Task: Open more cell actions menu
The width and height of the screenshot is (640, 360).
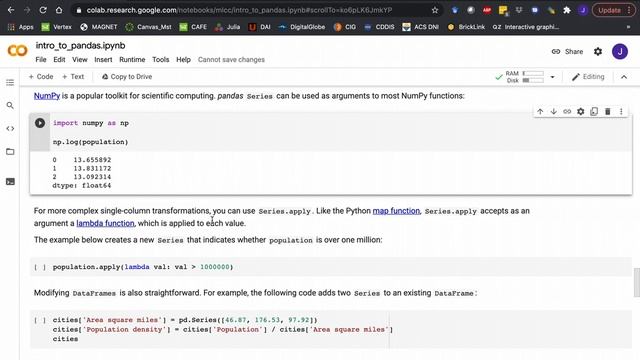Action: (621, 111)
